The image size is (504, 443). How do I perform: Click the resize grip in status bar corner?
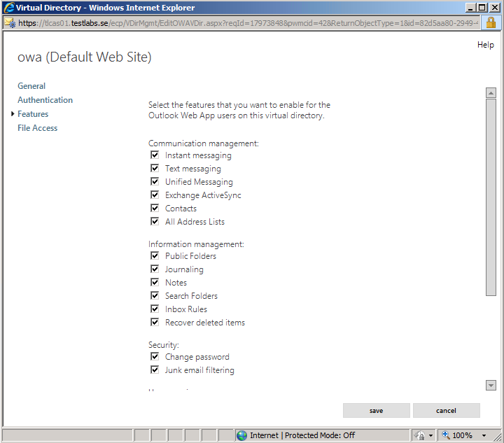498,437
